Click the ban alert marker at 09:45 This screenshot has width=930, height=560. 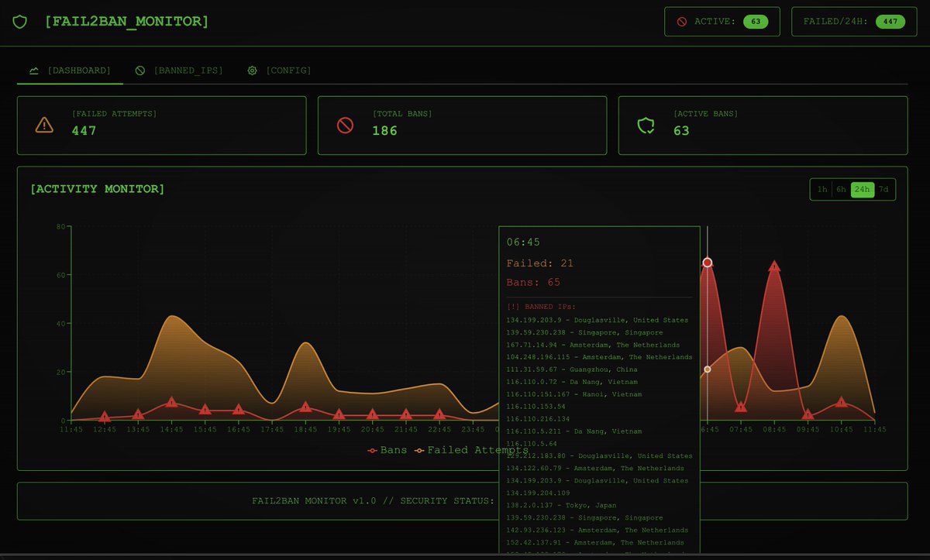click(808, 414)
